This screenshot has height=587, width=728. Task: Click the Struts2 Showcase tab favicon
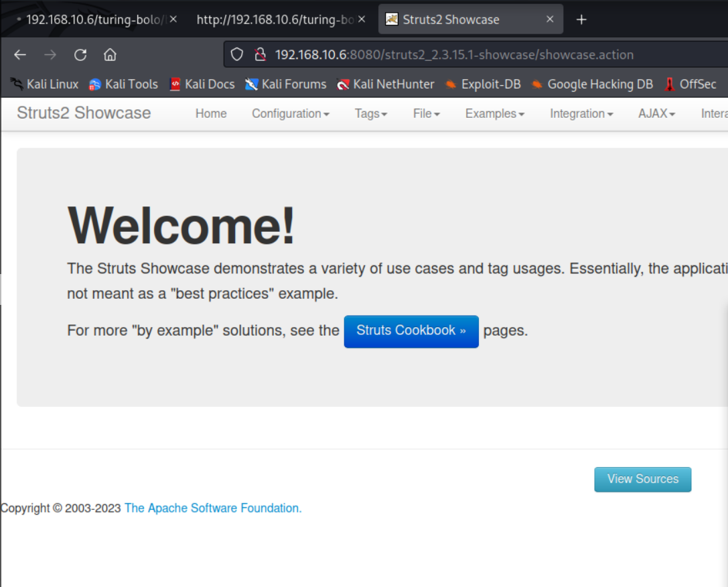392,19
